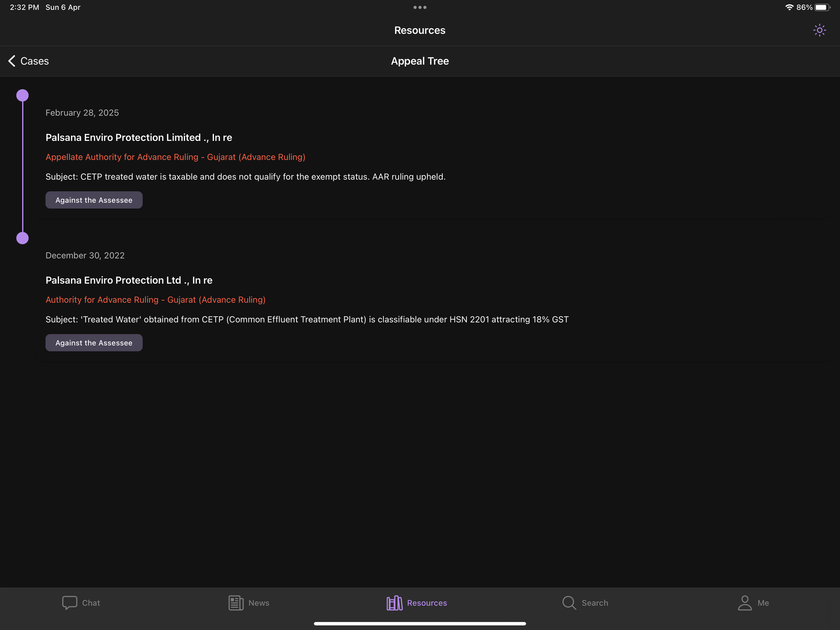Click the December 30, 2022 date

tap(85, 255)
